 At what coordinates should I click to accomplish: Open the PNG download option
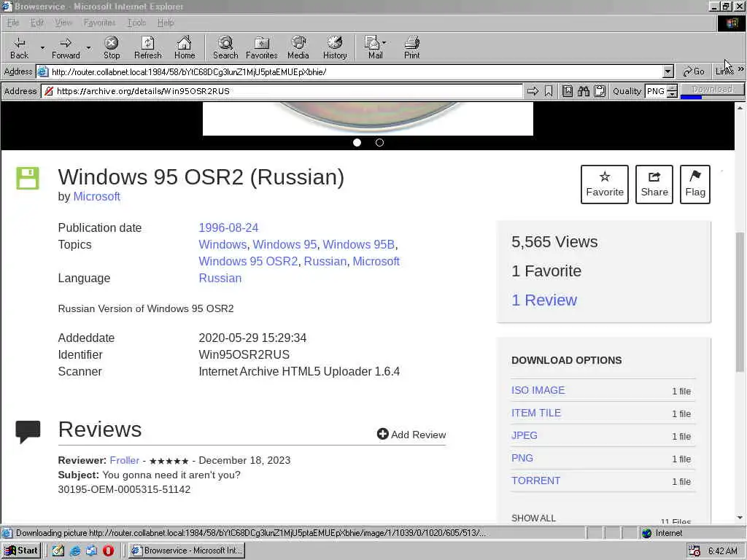(522, 458)
